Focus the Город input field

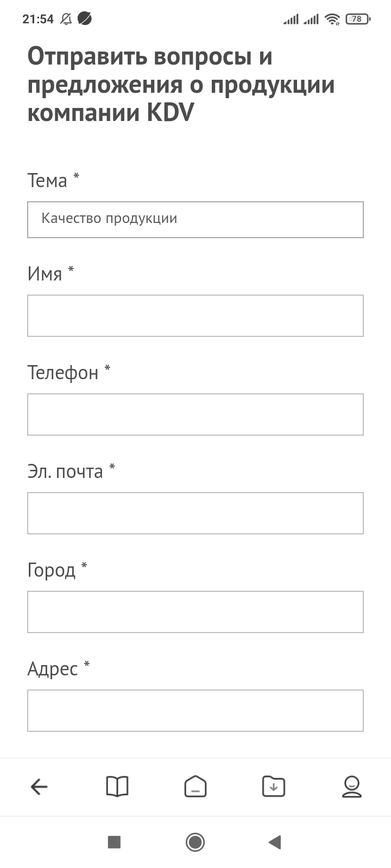coord(195,612)
